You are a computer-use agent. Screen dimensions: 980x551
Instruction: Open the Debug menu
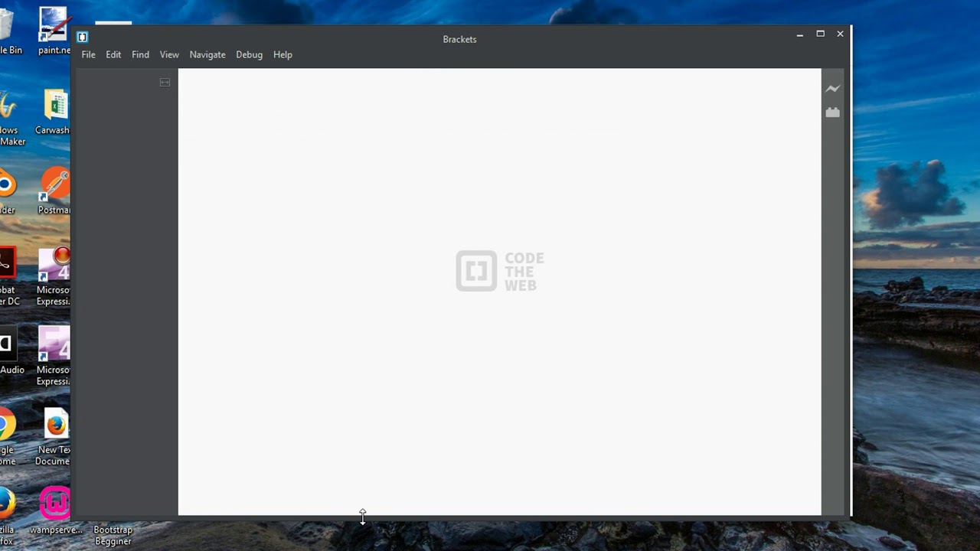tap(249, 54)
